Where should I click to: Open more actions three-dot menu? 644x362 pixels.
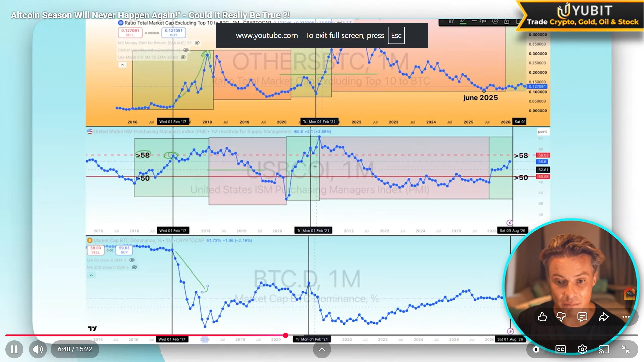(626, 317)
